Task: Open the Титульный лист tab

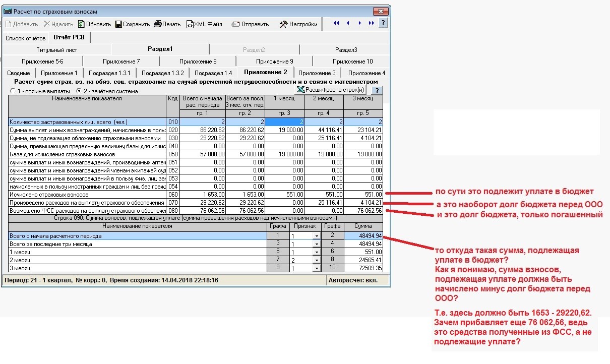Action: coord(56,50)
